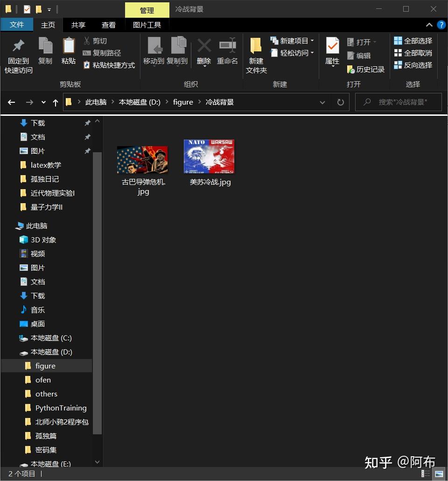The width and height of the screenshot is (448, 481).
Task: Click the Cut (剪切) scissors button
Action: click(x=95, y=41)
